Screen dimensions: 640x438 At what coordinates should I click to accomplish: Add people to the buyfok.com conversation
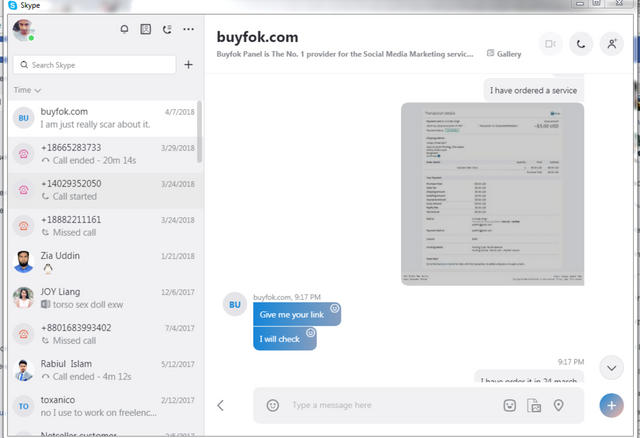[611, 44]
